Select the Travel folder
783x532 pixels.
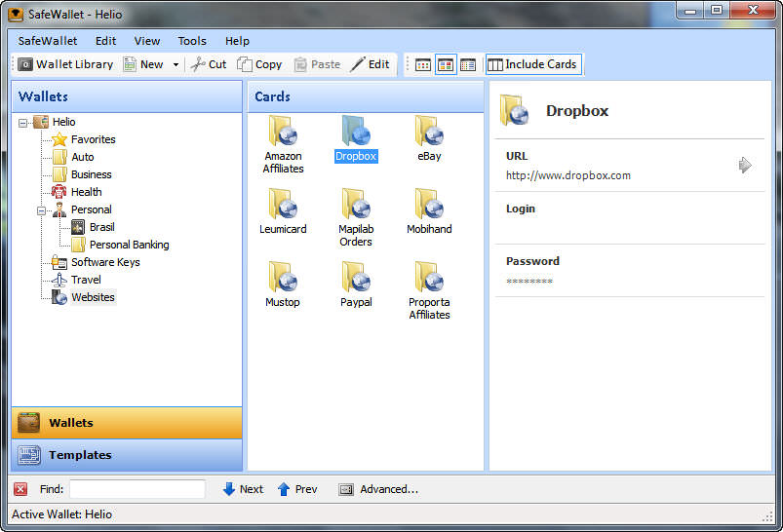(x=76, y=280)
